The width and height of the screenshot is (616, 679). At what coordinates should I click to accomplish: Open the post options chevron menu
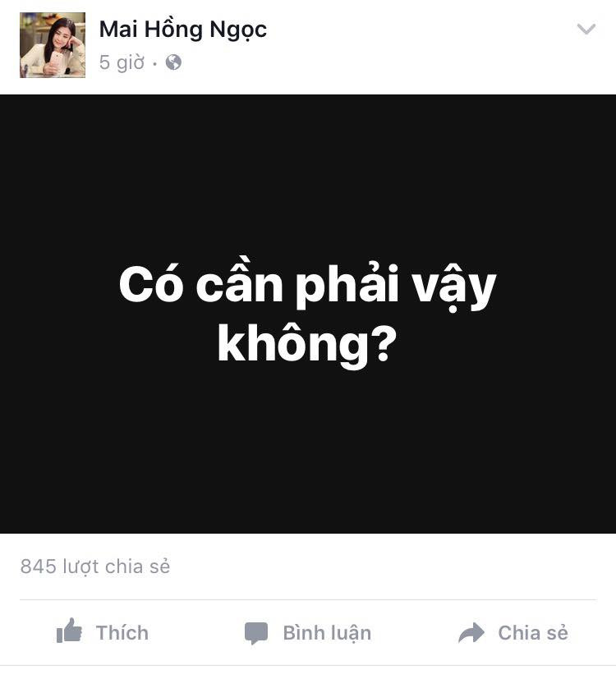coord(586,29)
